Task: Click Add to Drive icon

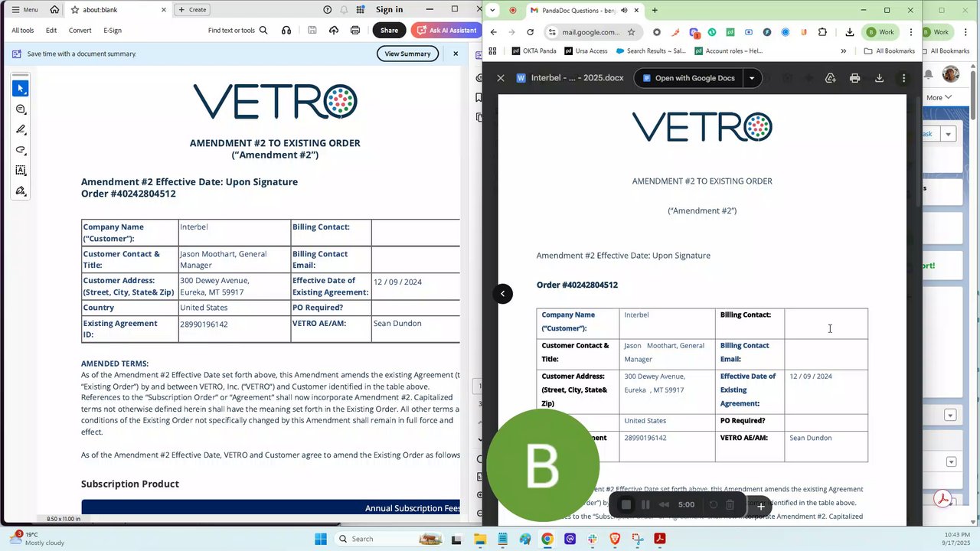Action: [x=830, y=78]
